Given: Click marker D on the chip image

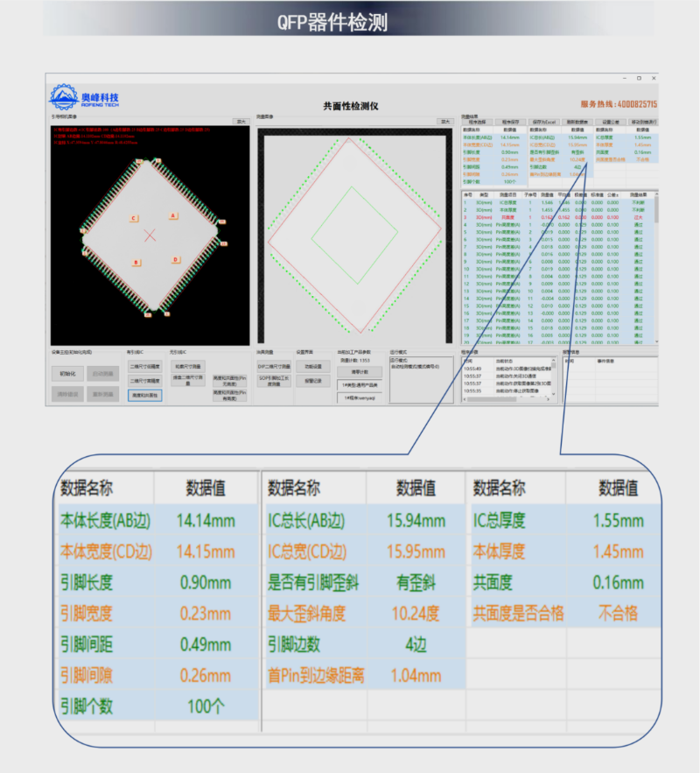Looking at the screenshot, I should pos(175,259).
